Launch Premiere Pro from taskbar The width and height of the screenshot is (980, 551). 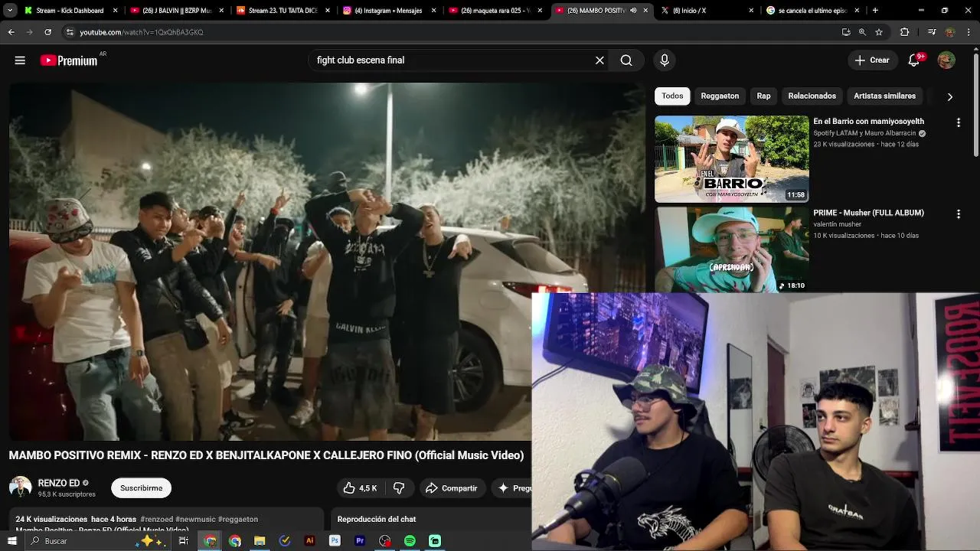(360, 541)
